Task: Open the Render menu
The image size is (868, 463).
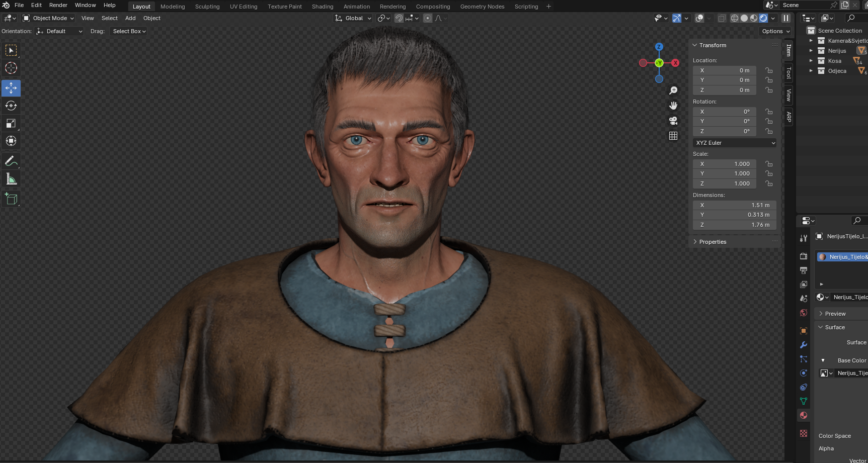Action: pos(58,5)
